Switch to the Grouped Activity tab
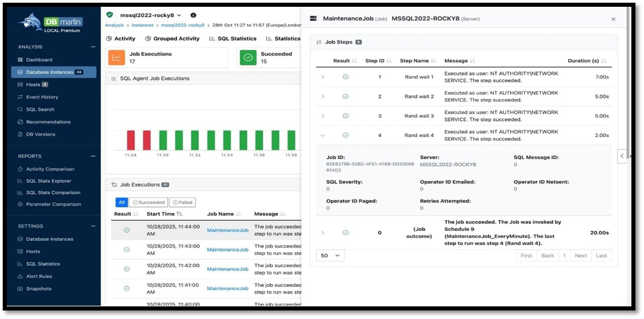The image size is (644, 319). pos(172,39)
